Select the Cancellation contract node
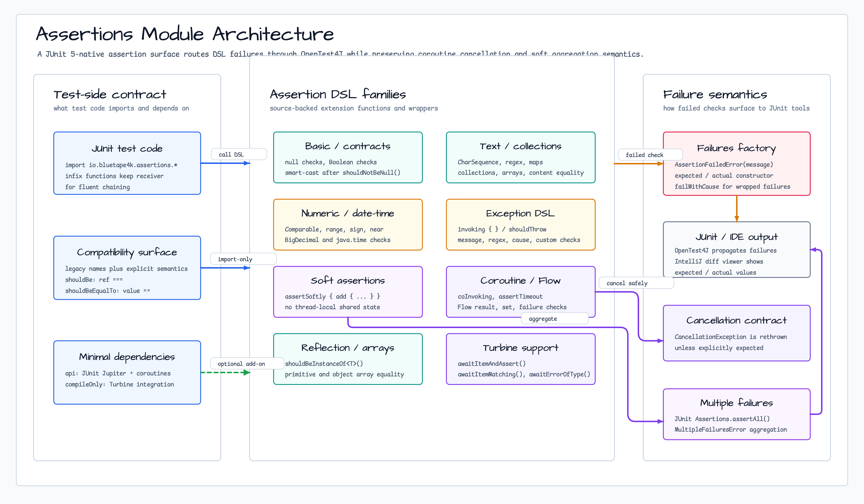Viewport: 864px width, 504px height. [x=737, y=333]
